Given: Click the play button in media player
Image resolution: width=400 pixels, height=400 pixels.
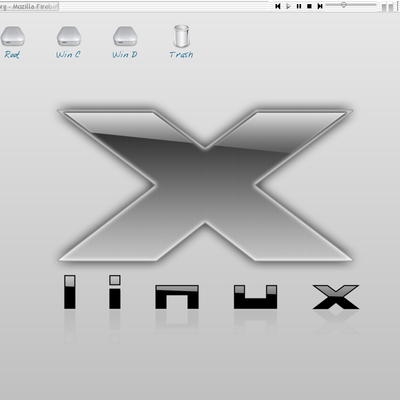Looking at the screenshot, I should 288,6.
